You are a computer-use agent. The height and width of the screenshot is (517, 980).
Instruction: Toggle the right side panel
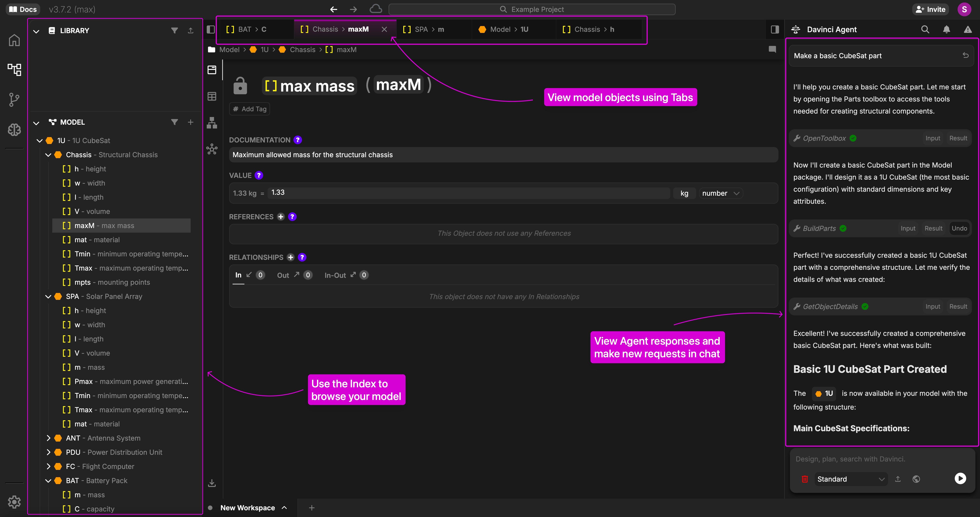775,29
